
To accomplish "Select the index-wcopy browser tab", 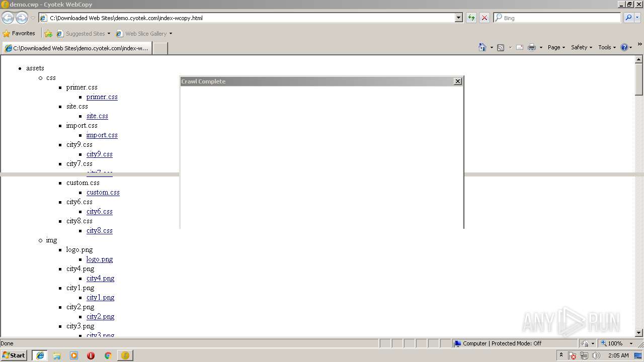I will pos(76,48).
